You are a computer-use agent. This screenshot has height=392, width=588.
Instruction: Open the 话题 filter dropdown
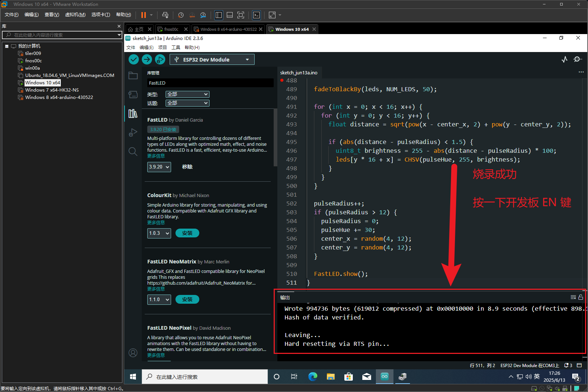coord(187,103)
